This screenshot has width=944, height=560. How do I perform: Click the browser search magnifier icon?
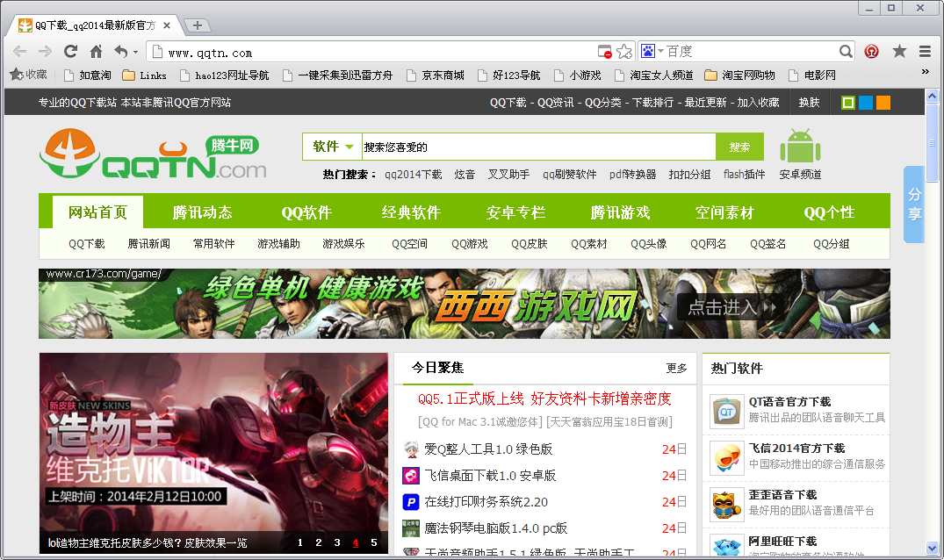coord(846,52)
